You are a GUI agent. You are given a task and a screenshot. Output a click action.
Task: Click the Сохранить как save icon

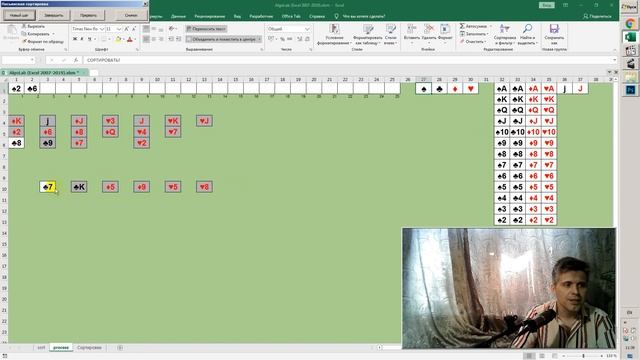click(554, 29)
